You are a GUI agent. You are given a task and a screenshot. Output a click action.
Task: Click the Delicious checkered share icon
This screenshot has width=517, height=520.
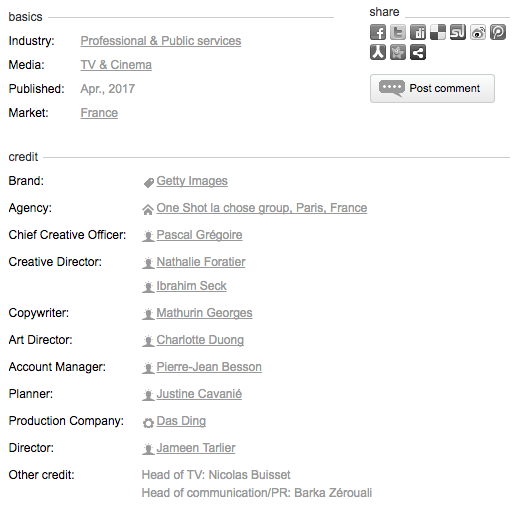click(438, 32)
